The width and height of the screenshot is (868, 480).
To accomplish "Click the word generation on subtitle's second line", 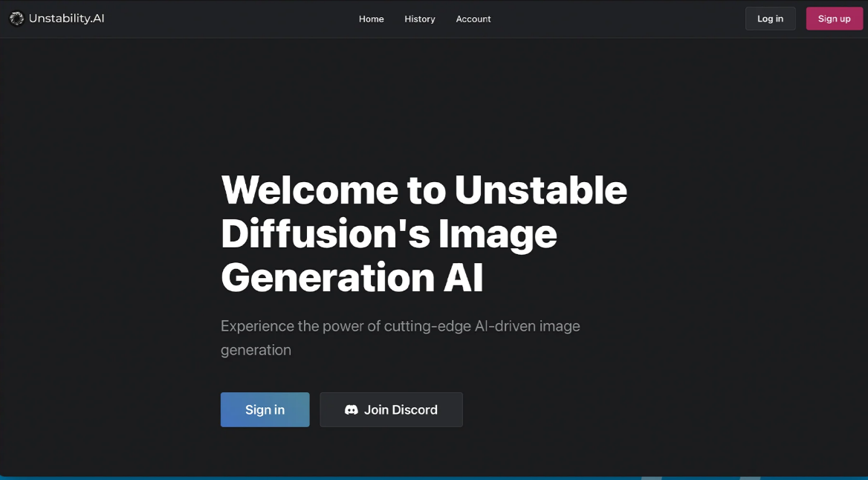I will click(x=256, y=350).
